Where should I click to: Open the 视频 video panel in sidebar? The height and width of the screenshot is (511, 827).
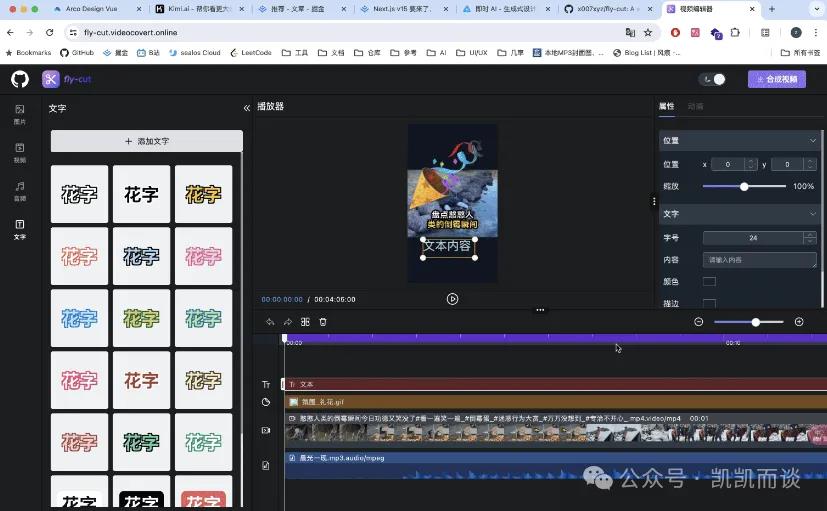(20, 152)
